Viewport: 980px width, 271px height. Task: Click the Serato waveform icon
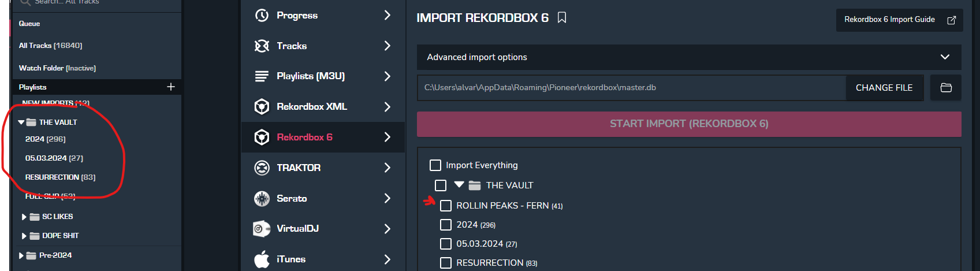tap(262, 198)
